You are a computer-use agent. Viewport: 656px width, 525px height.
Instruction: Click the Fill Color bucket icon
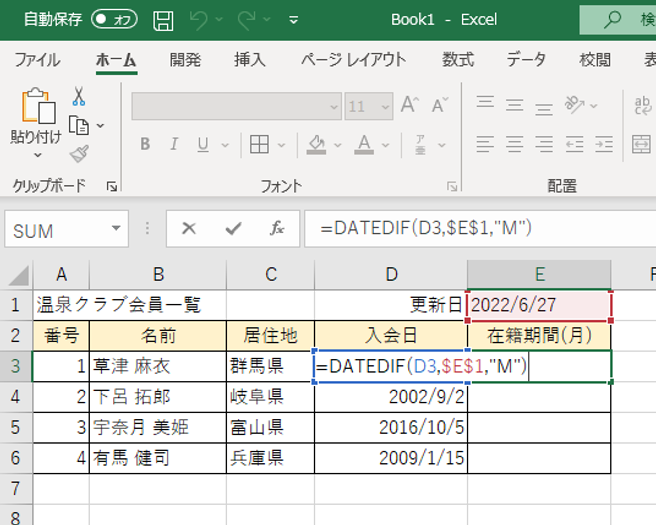pyautogui.click(x=316, y=144)
